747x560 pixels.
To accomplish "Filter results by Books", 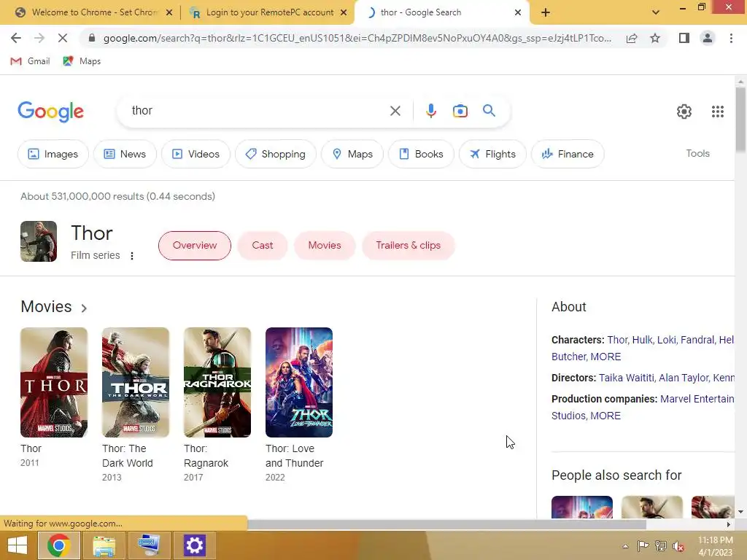I will pos(421,154).
